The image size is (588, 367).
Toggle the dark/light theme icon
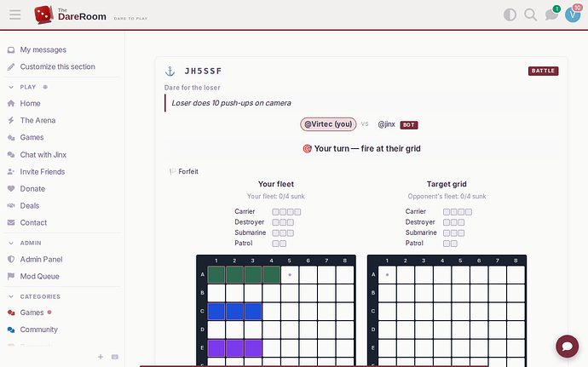coord(510,14)
